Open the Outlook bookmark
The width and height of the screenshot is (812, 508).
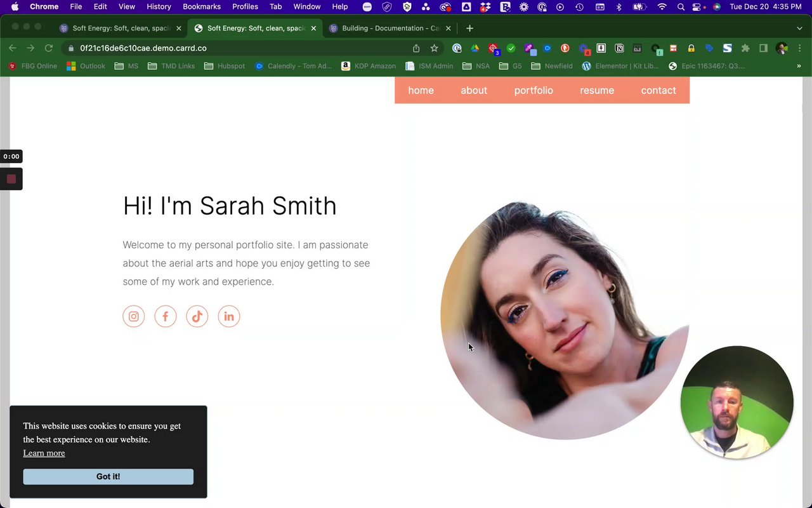[x=86, y=66]
